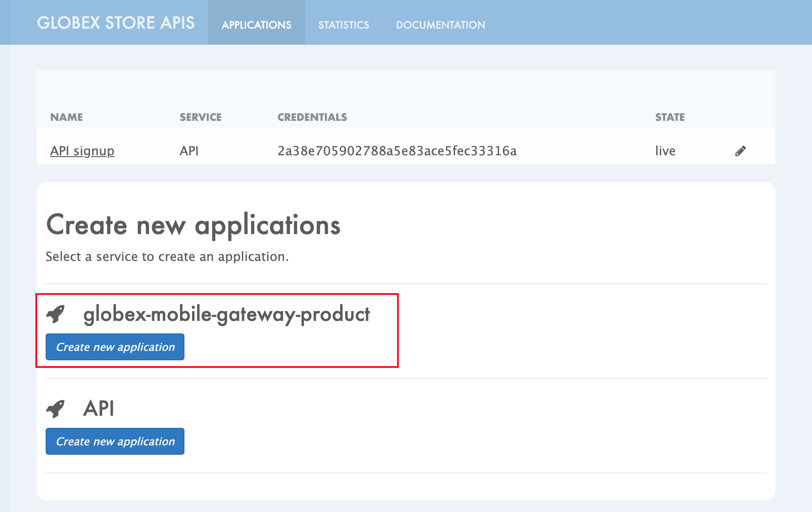Click the API service cell in table row
Screen dimensions: 812x512
click(x=189, y=151)
